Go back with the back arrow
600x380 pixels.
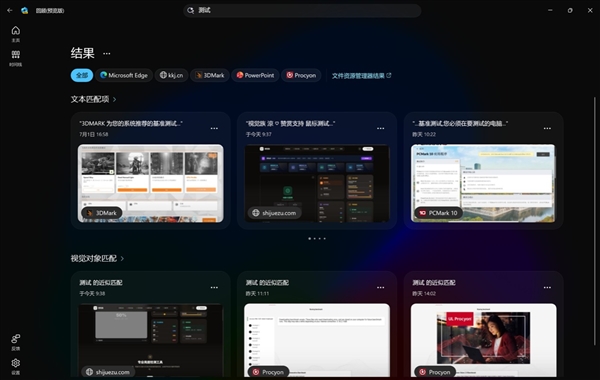[x=10, y=10]
